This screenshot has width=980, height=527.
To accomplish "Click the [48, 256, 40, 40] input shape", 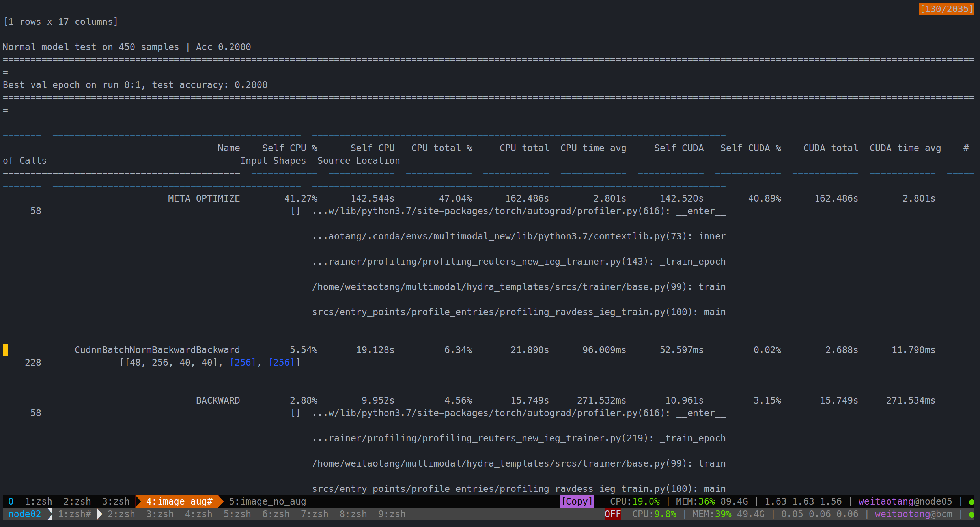I will (171, 363).
